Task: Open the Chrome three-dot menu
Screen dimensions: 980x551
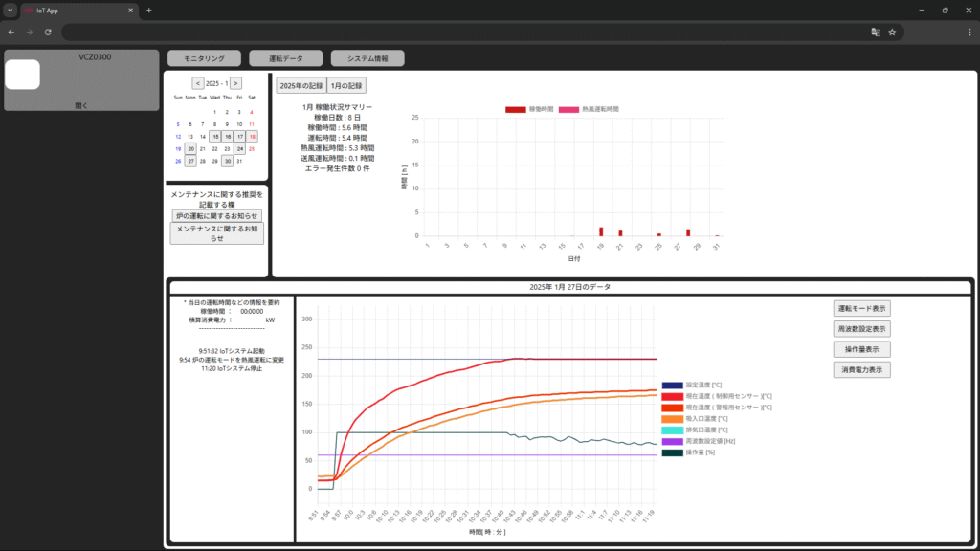Action: pos(965,32)
